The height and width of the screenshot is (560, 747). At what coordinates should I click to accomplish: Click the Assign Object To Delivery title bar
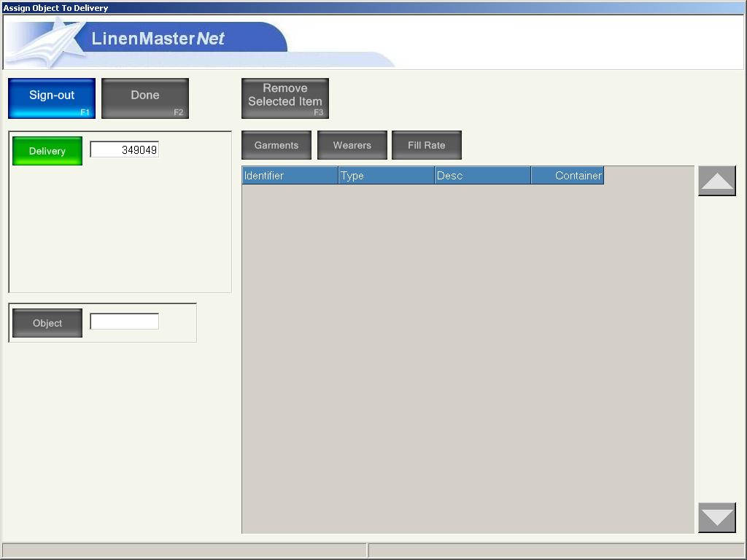click(373, 8)
